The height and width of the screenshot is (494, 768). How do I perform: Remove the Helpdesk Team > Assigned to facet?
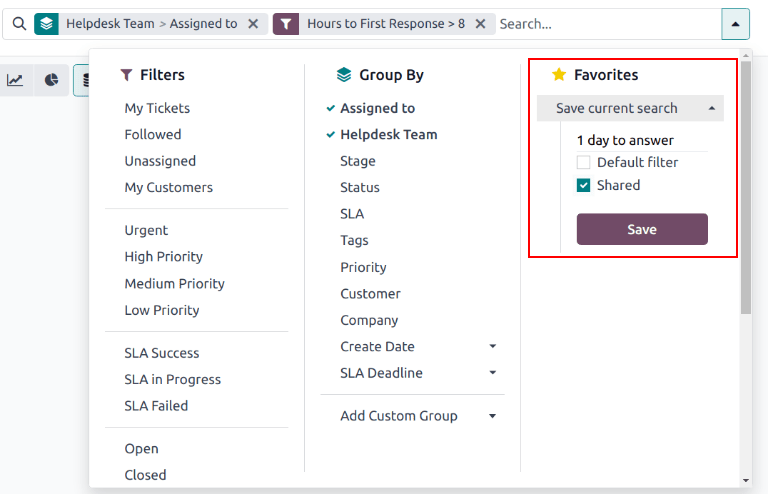point(253,24)
